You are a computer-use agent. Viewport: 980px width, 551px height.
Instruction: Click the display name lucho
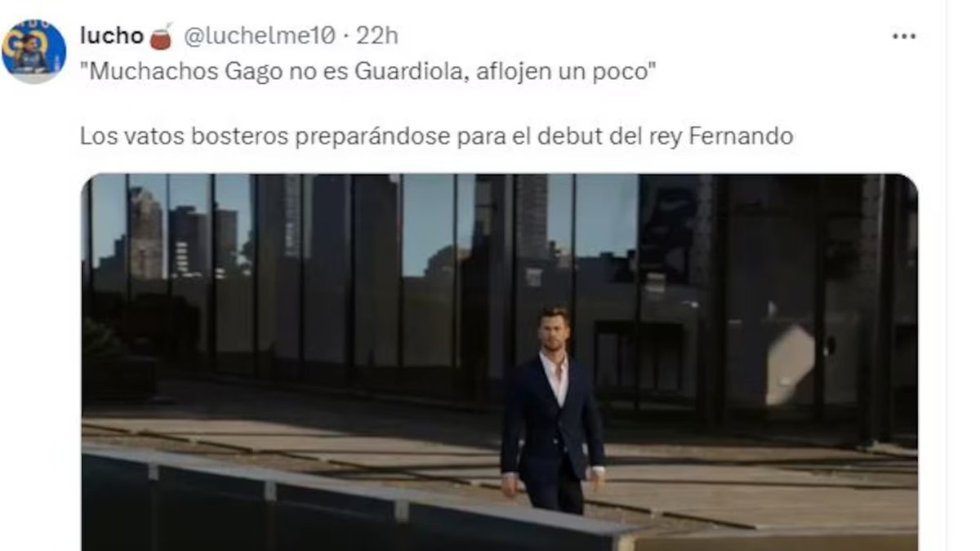pos(112,36)
